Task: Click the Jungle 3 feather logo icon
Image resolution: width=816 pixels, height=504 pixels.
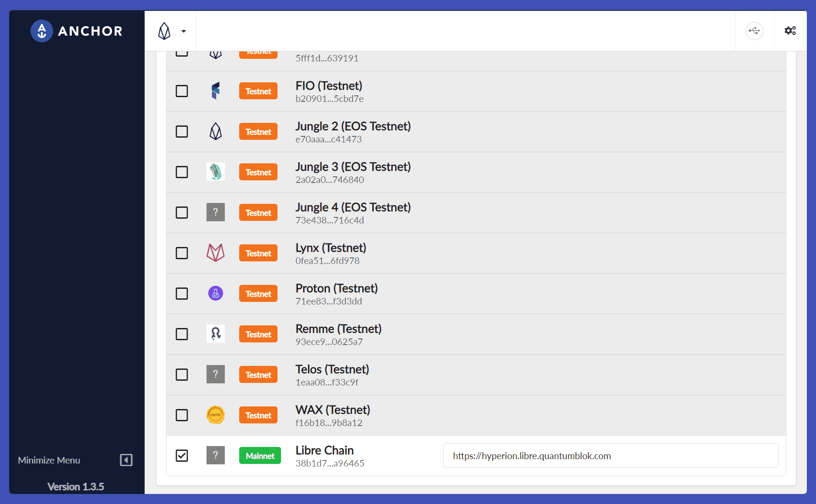Action: point(216,172)
